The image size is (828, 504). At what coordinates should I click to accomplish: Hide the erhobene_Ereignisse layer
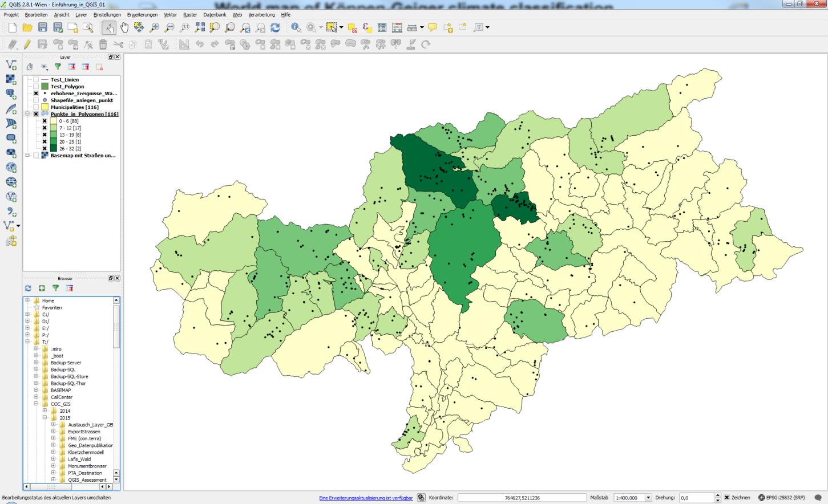36,94
